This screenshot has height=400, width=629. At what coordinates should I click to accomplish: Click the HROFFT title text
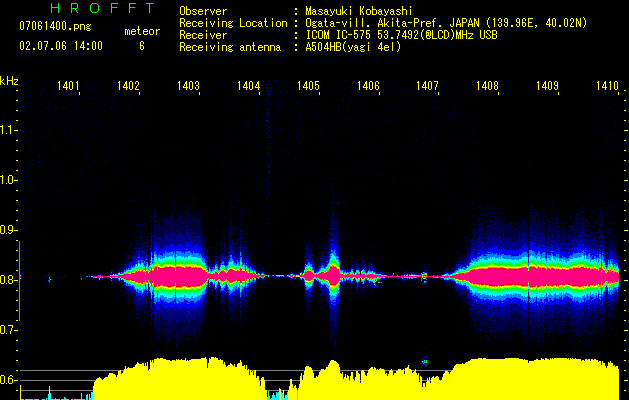click(x=103, y=8)
